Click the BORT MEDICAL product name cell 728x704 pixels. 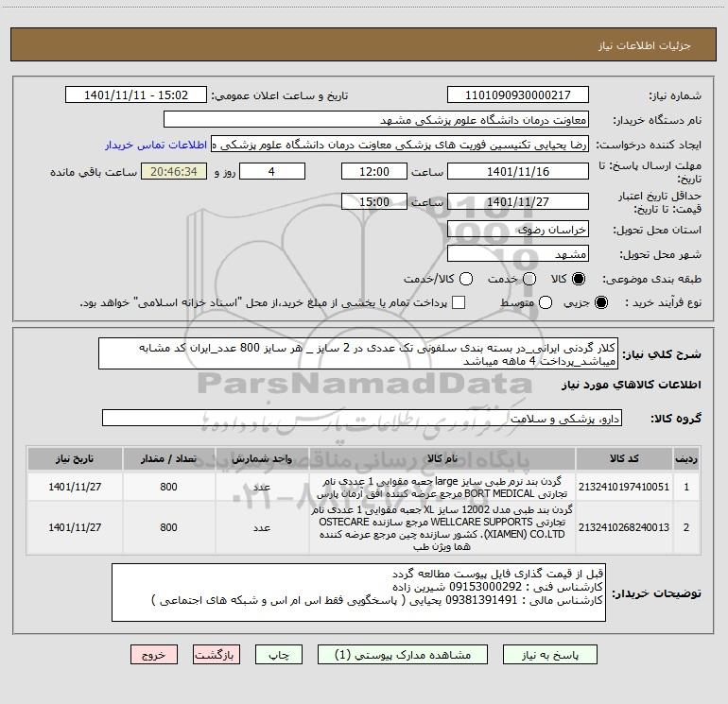point(442,487)
